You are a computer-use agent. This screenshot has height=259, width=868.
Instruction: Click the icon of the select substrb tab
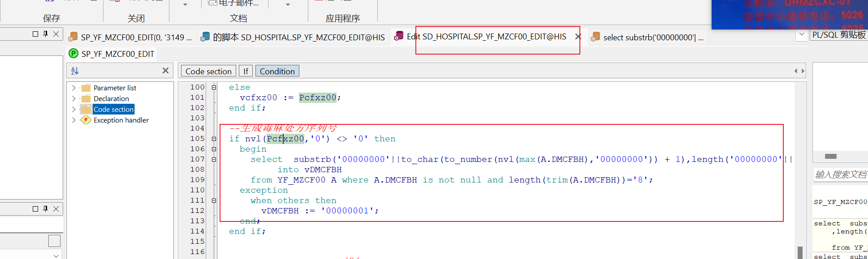(596, 37)
